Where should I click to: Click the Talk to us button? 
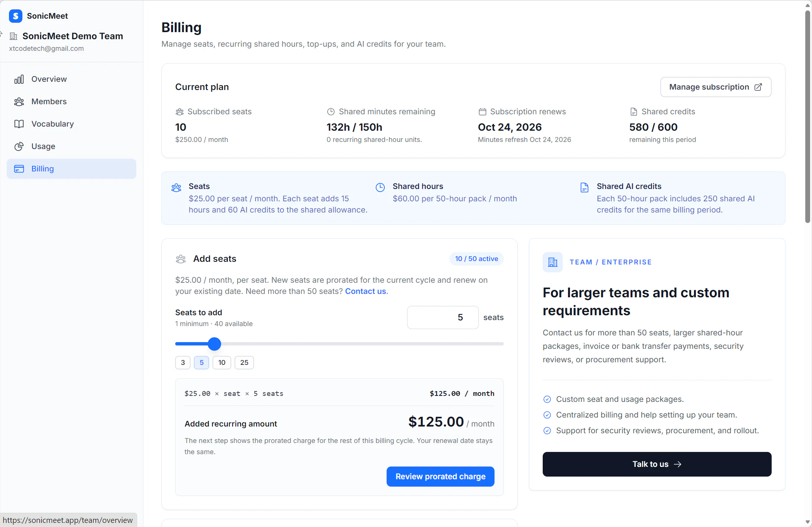(657, 464)
